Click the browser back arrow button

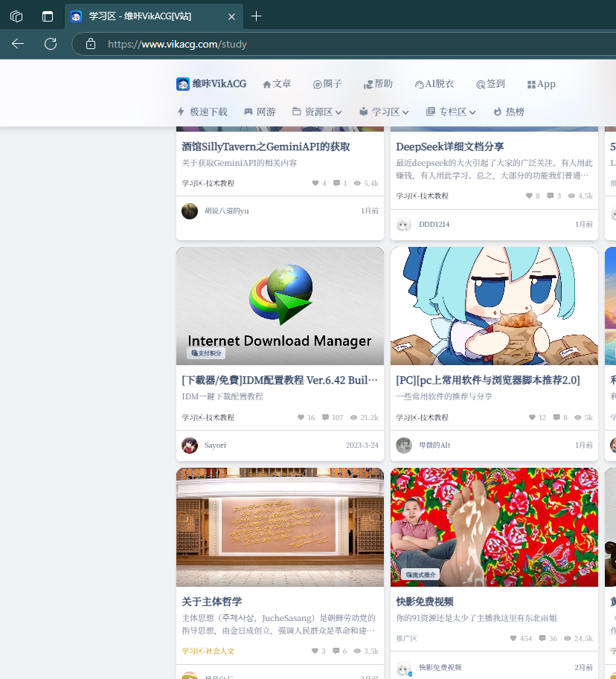[x=18, y=44]
